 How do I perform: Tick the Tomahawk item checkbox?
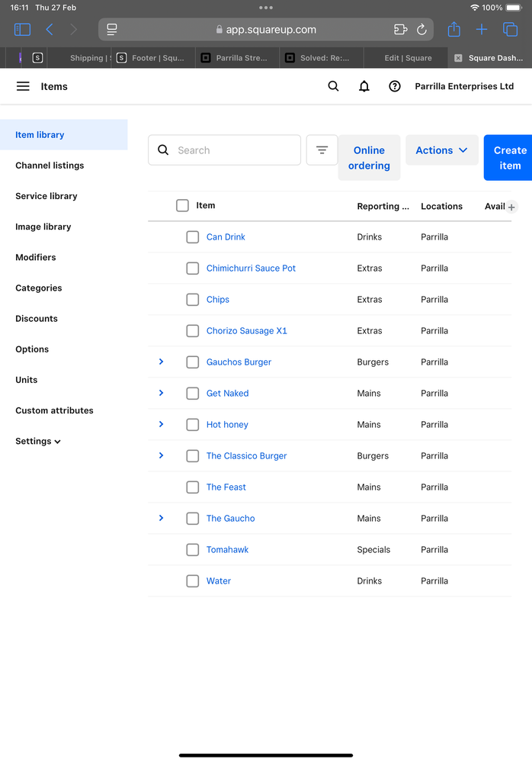(193, 550)
